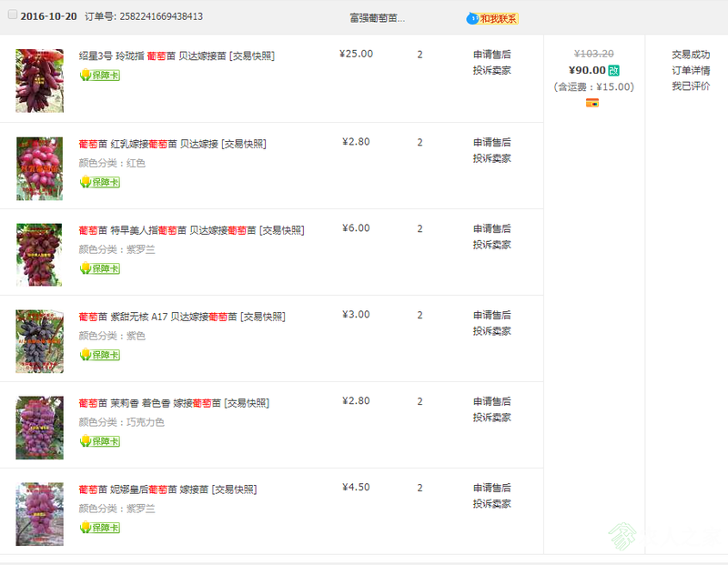Click 保障卡 badge under 绍星3号 item
728x565 pixels.
[x=100, y=75]
